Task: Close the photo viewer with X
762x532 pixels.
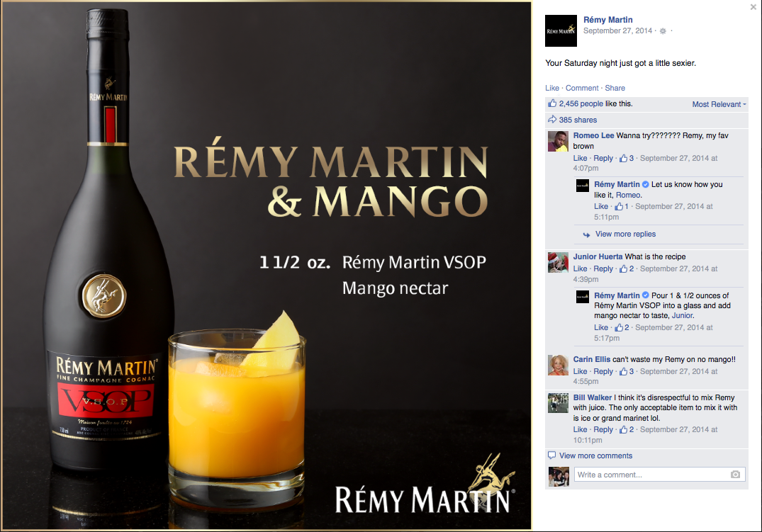Action: [753, 7]
